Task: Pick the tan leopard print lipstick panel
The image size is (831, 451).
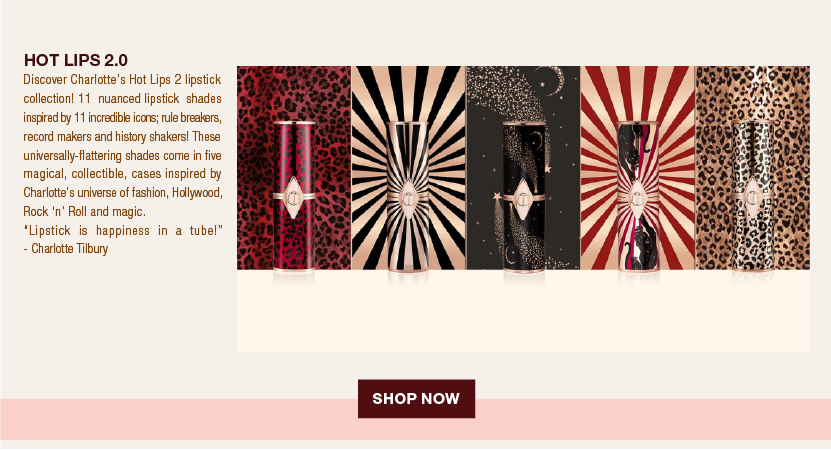Action: 753,168
